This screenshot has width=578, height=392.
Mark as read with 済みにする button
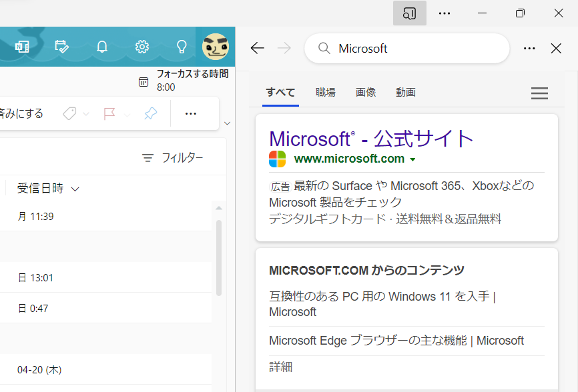pyautogui.click(x=22, y=113)
